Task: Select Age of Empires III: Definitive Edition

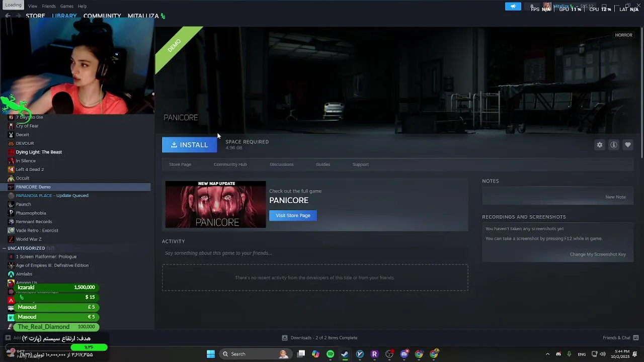Action: pos(52,265)
